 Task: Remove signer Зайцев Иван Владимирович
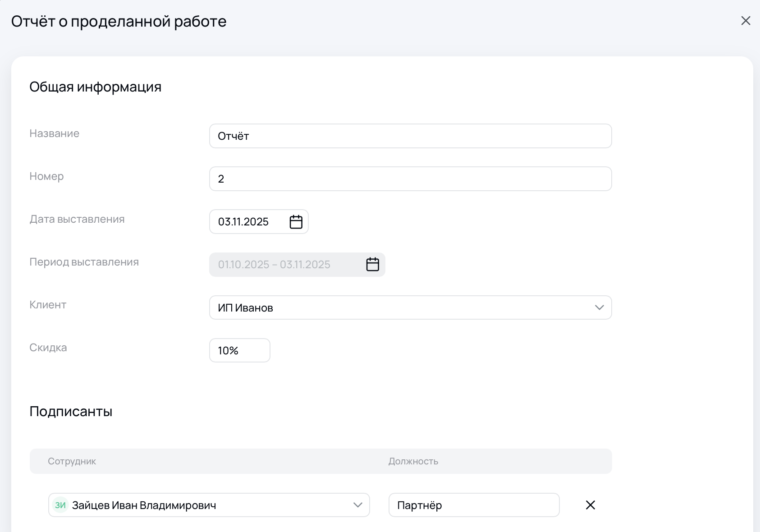pyautogui.click(x=590, y=505)
